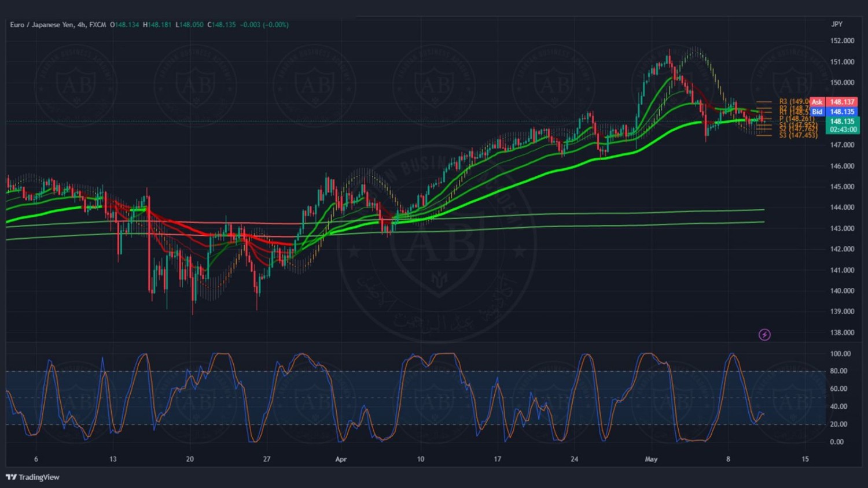The image size is (868, 488).
Task: Click the 152.000 price scale label
Action: pyautogui.click(x=842, y=41)
